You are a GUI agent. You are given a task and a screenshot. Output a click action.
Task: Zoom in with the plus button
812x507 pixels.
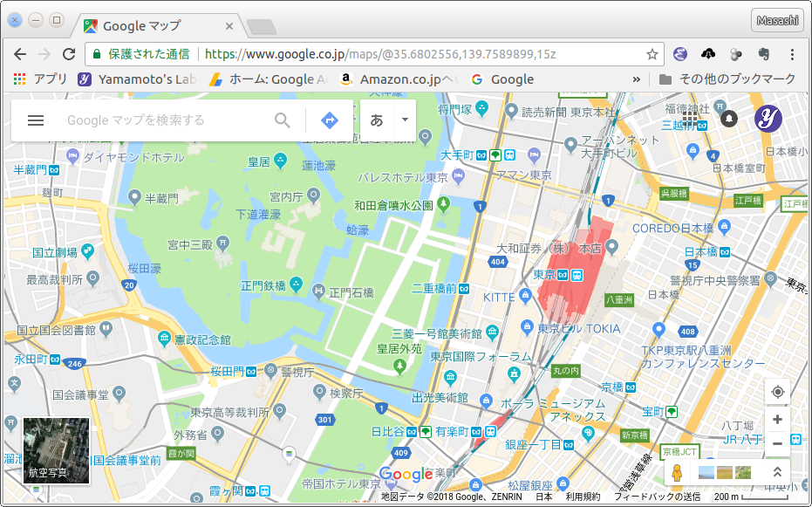coord(777,420)
